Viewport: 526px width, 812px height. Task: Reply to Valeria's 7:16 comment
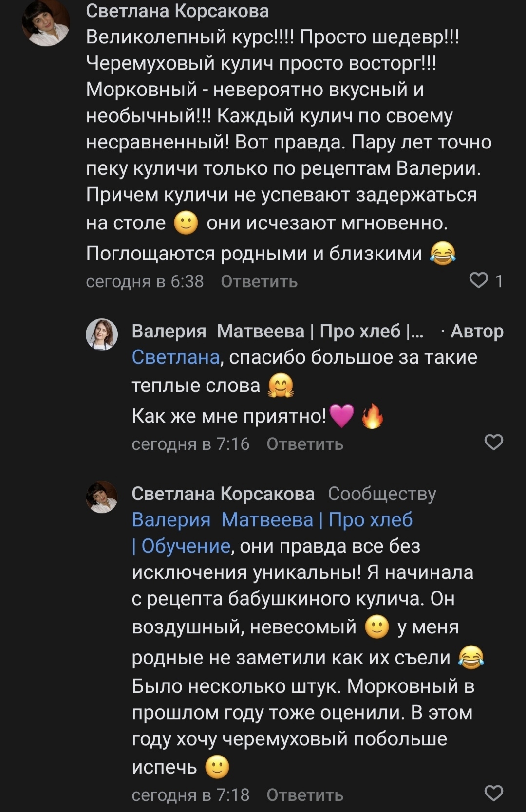305,444
